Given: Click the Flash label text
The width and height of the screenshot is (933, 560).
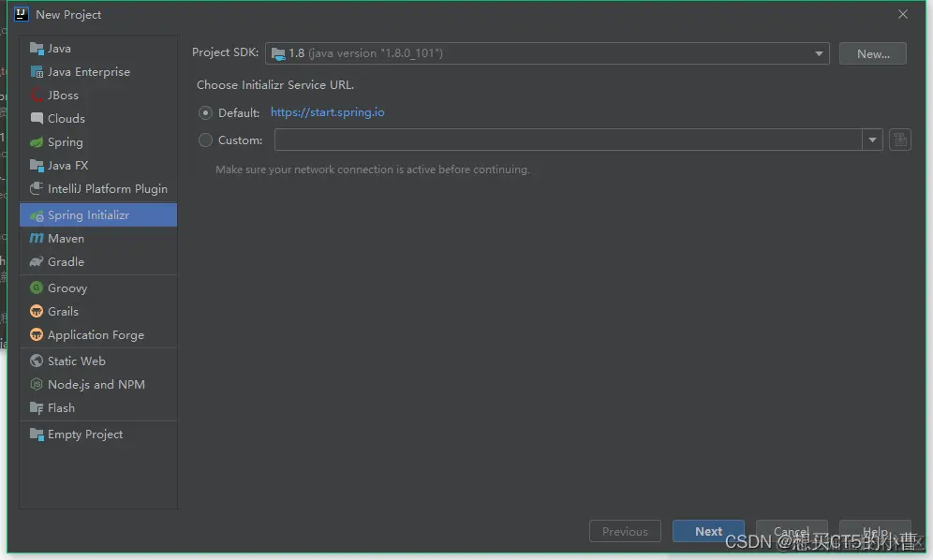Looking at the screenshot, I should point(61,408).
